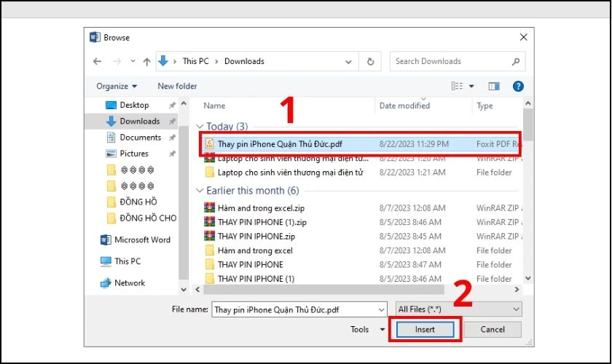Screen dimensions: 612x364
Task: Toggle the preview pane icon
Action: coord(494,86)
